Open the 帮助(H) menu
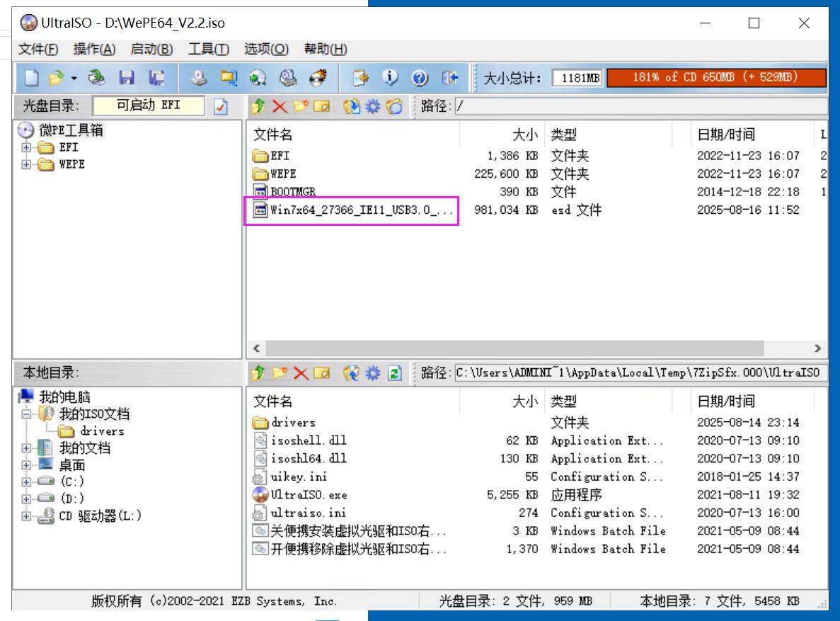The height and width of the screenshot is (621, 840). pyautogui.click(x=326, y=50)
